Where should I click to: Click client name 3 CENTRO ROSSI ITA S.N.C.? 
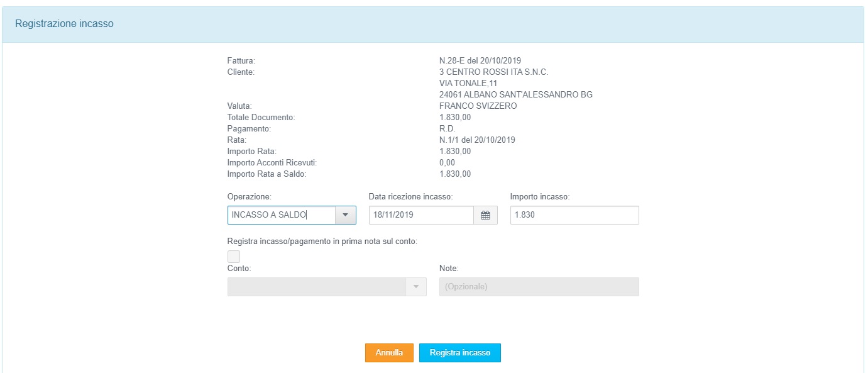point(493,72)
